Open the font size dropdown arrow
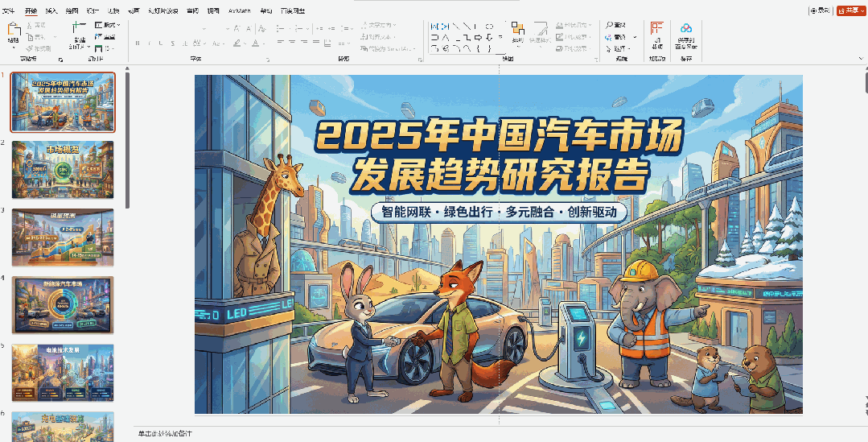The height and width of the screenshot is (442, 868). 228,28
